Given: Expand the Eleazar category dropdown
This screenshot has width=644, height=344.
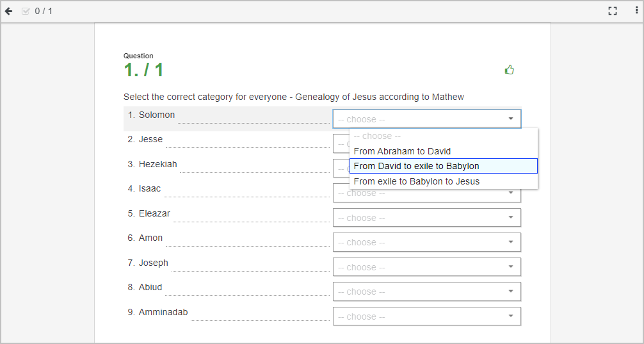Looking at the screenshot, I should tap(427, 217).
